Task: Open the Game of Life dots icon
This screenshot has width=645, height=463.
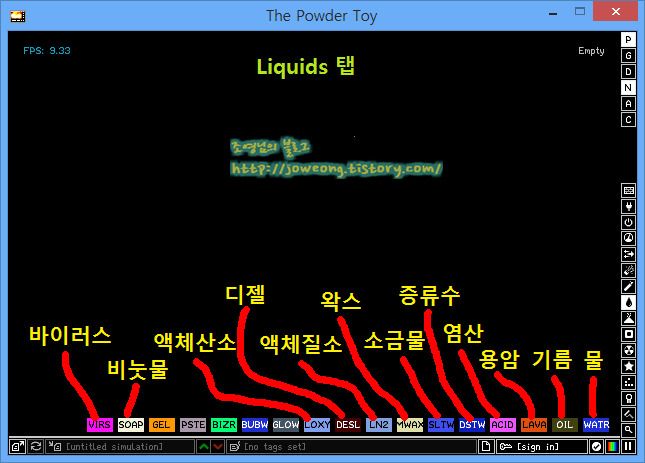Action: pyautogui.click(x=628, y=382)
